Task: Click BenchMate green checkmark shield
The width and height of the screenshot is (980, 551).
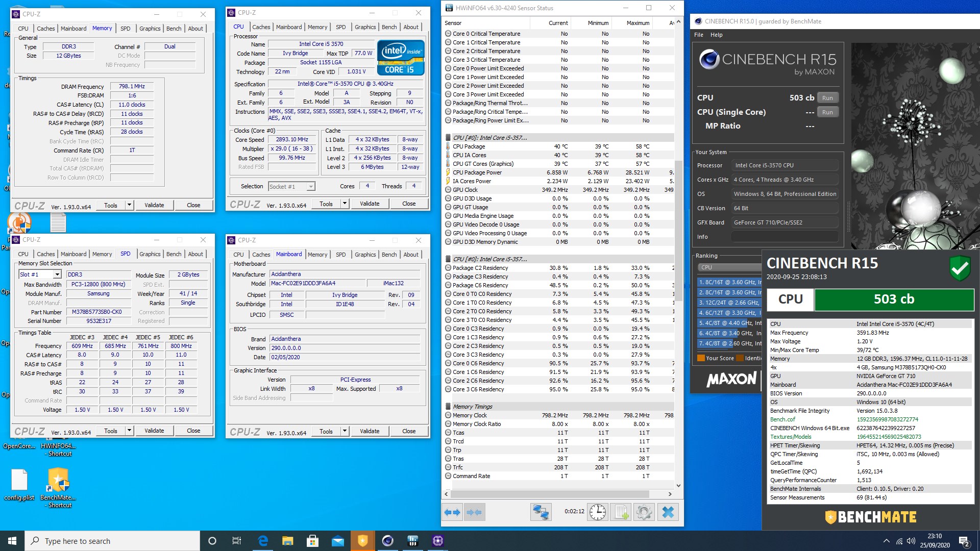Action: [960, 268]
